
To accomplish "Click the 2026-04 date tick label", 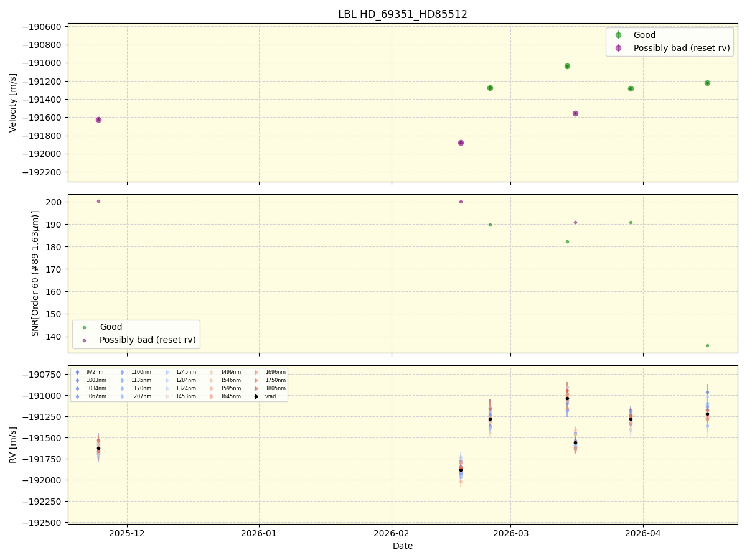I will (x=643, y=533).
